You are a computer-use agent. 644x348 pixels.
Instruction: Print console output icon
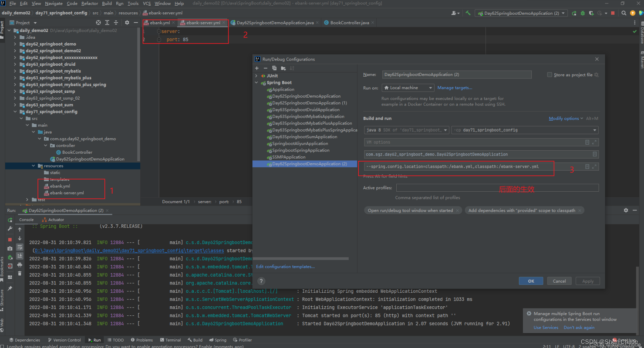click(x=20, y=265)
